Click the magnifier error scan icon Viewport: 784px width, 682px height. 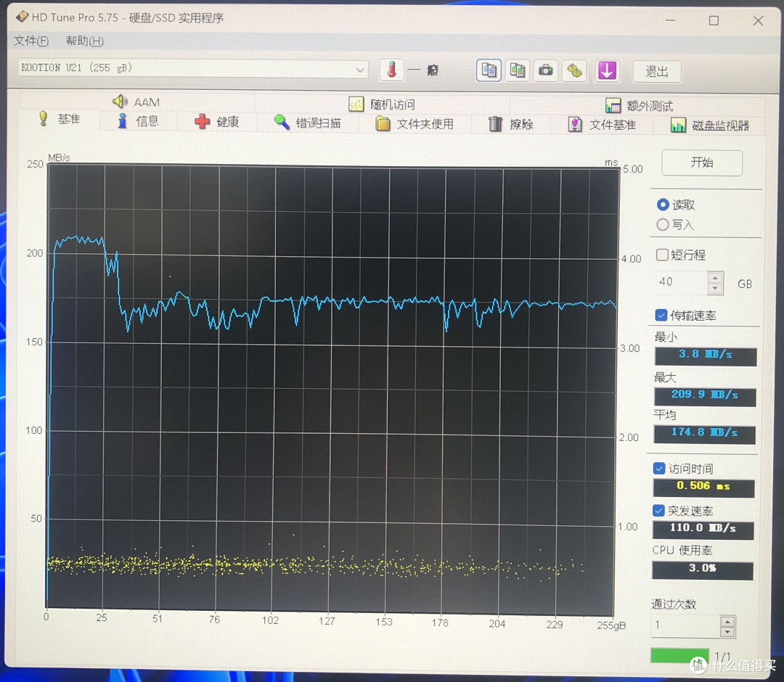click(282, 123)
